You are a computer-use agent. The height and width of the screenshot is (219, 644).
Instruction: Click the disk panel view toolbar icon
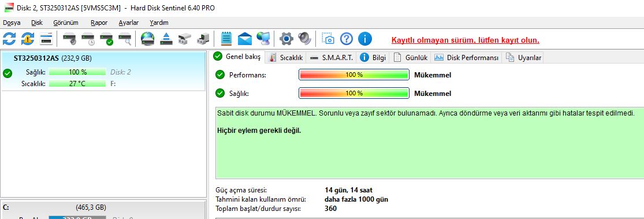point(46,39)
